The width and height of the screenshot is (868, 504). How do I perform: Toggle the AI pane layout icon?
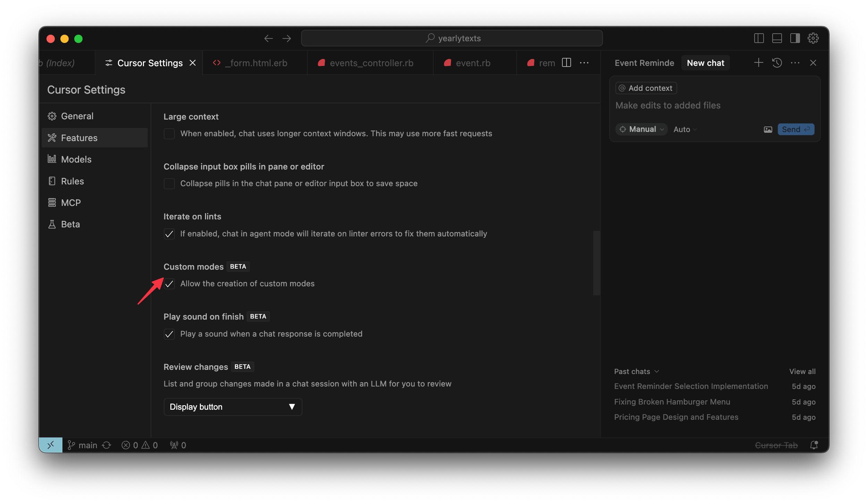pyautogui.click(x=795, y=38)
